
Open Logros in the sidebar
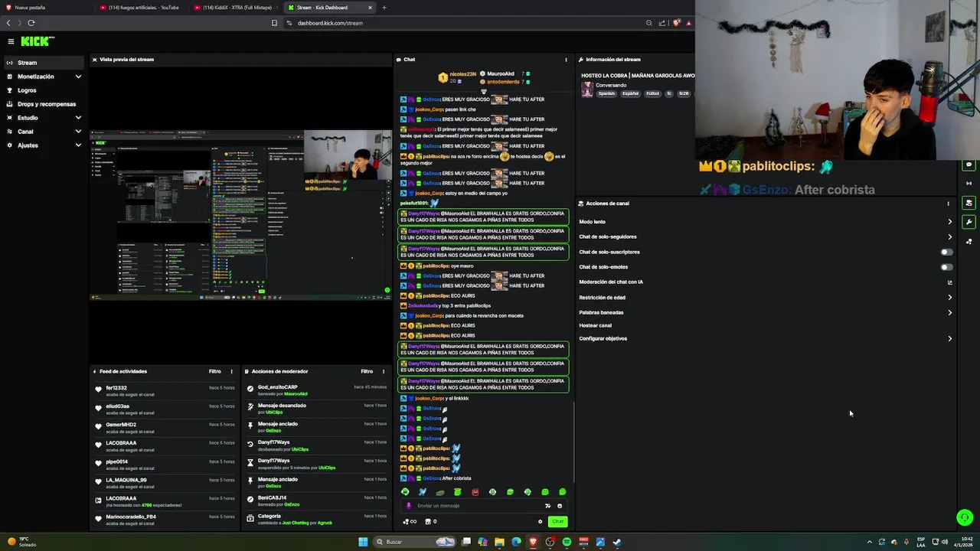tap(43, 90)
